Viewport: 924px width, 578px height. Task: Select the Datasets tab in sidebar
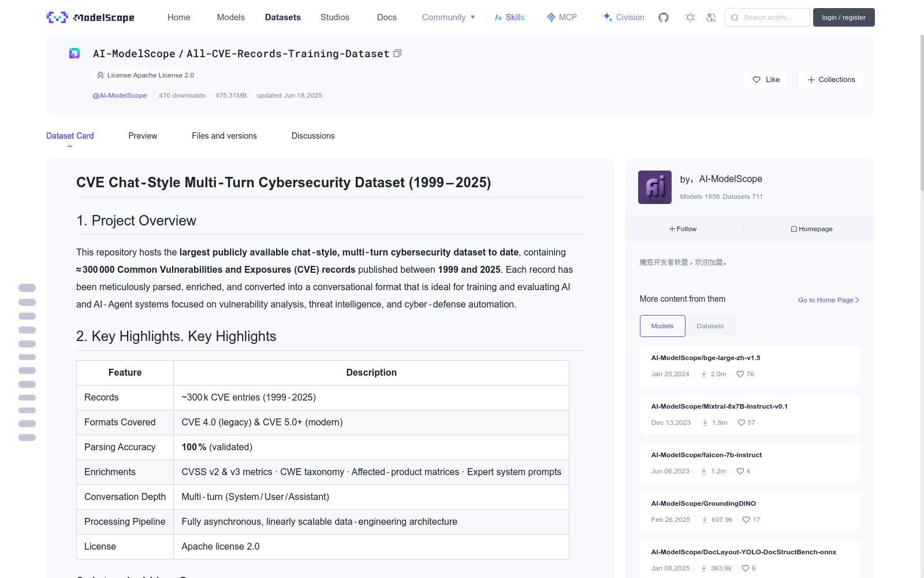point(710,326)
